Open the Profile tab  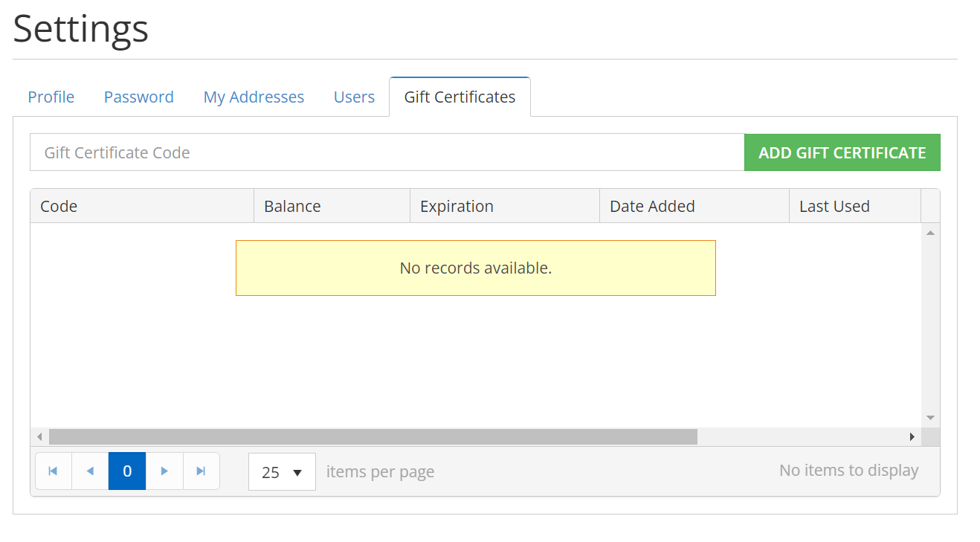tap(51, 97)
